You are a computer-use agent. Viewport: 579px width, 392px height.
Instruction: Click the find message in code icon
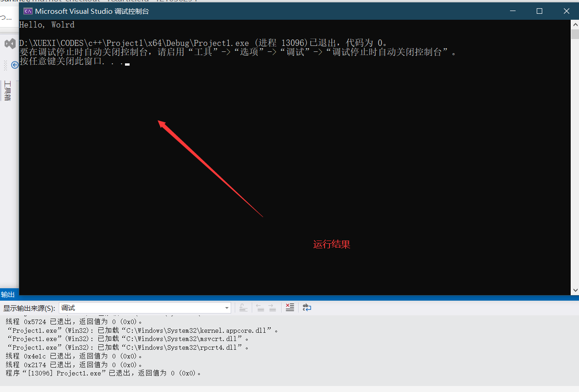244,308
